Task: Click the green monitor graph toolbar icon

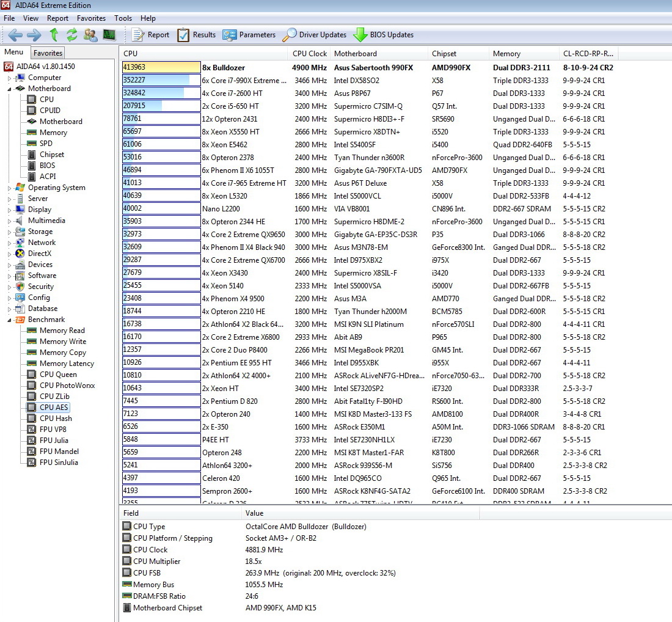Action: point(109,35)
